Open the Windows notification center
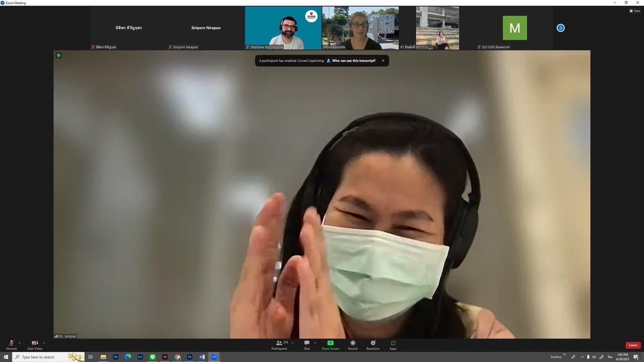The width and height of the screenshot is (644, 362). 636,357
